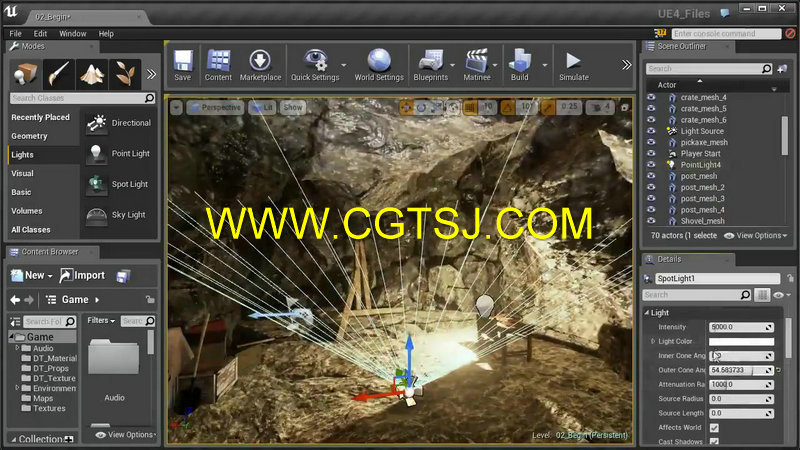Toggle visibility of Shovel_mesh
Screen dimensions: 800x450
(651, 220)
